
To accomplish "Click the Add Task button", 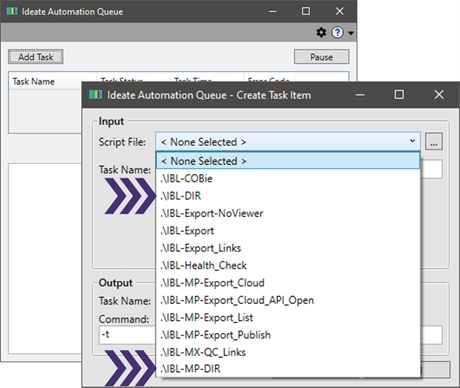I will (x=36, y=57).
